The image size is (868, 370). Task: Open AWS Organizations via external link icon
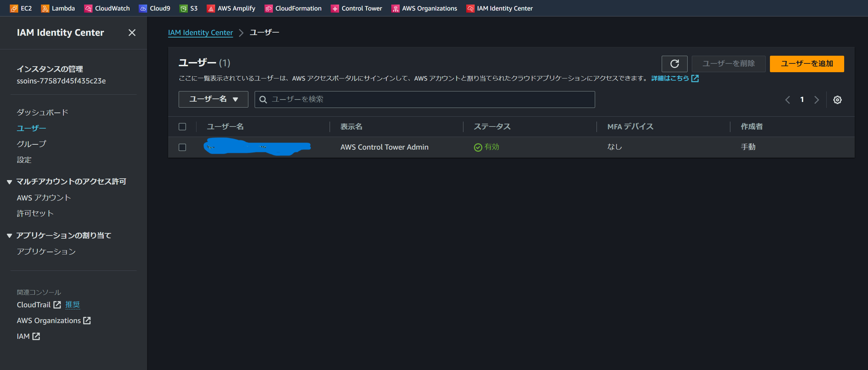(x=87, y=320)
